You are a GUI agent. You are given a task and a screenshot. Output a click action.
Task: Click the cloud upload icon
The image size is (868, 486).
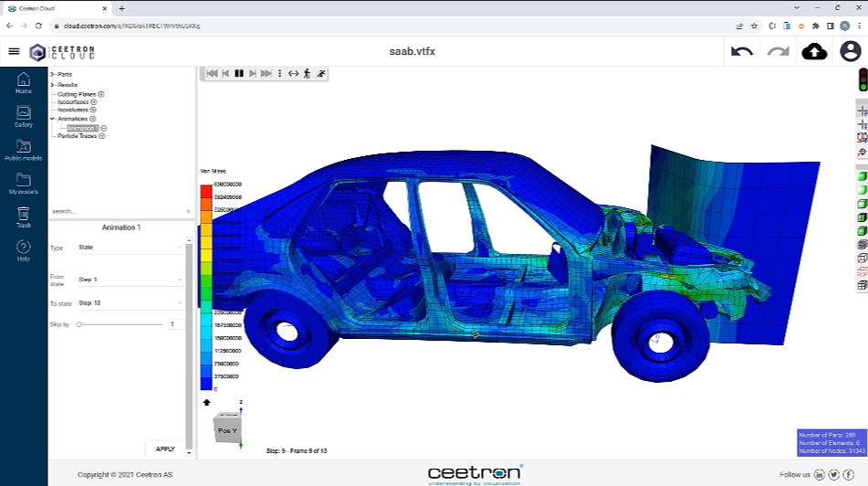(x=814, y=51)
